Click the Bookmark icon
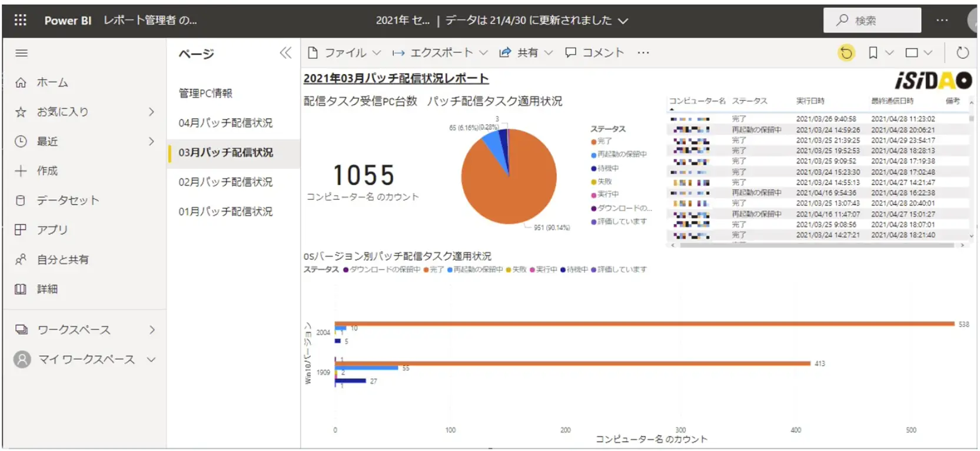This screenshot has height=451, width=980. point(873,53)
